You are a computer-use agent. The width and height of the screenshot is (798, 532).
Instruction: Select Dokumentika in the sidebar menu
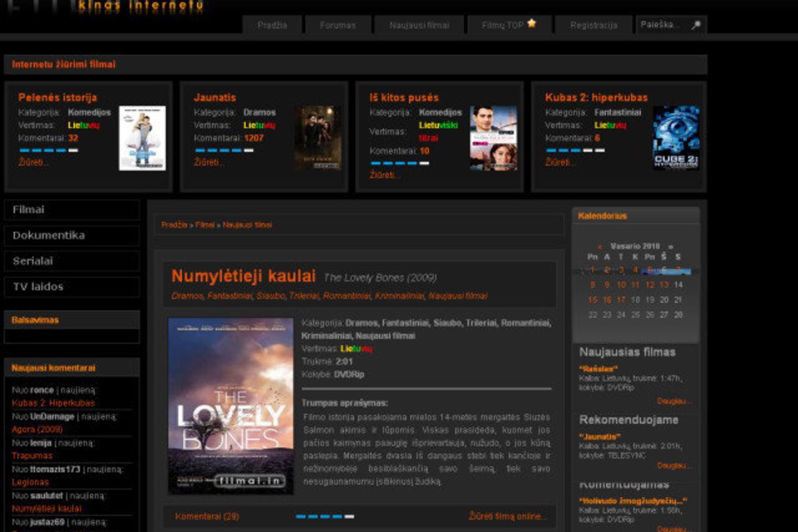click(x=72, y=236)
